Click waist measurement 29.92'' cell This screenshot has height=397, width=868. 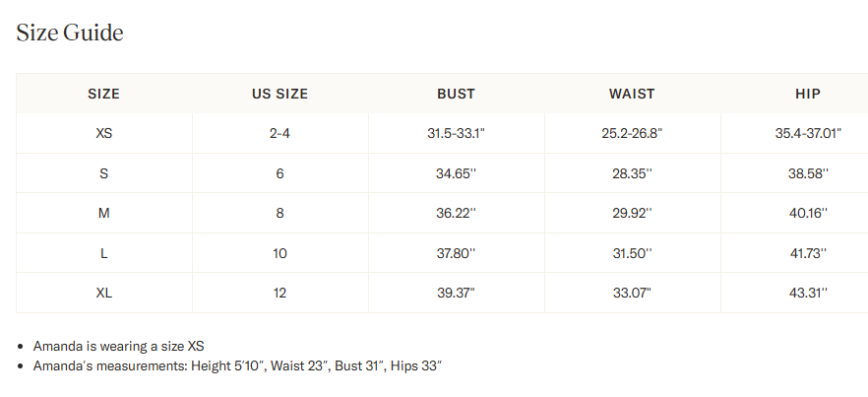[x=632, y=213]
